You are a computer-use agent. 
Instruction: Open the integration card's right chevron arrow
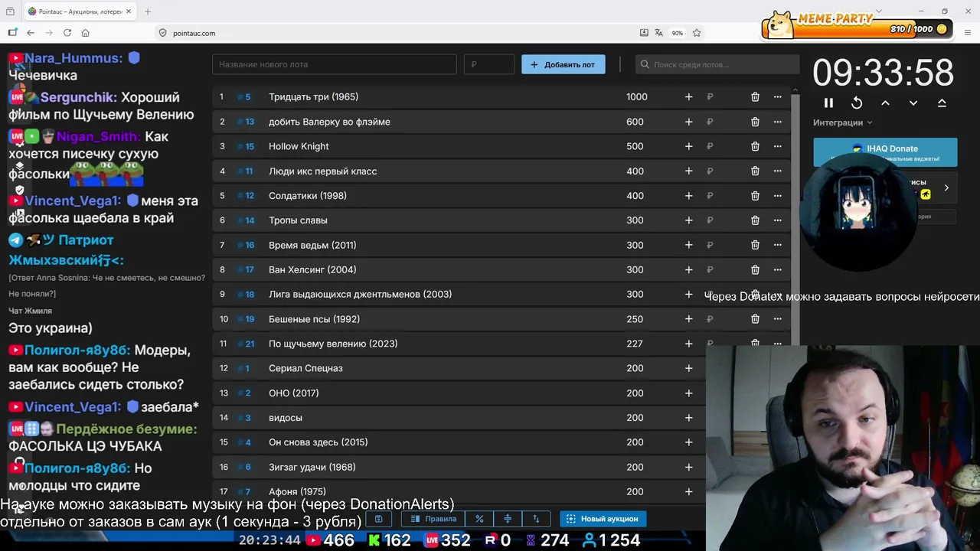click(x=946, y=187)
